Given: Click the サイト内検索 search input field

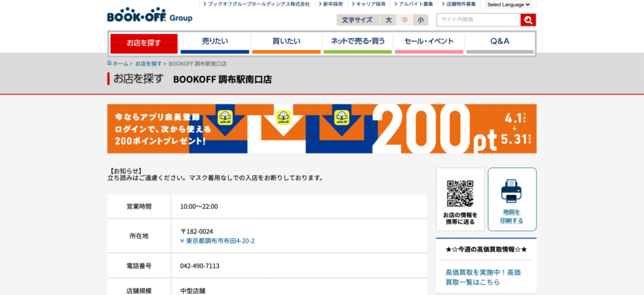Looking at the screenshot, I should pos(478,19).
